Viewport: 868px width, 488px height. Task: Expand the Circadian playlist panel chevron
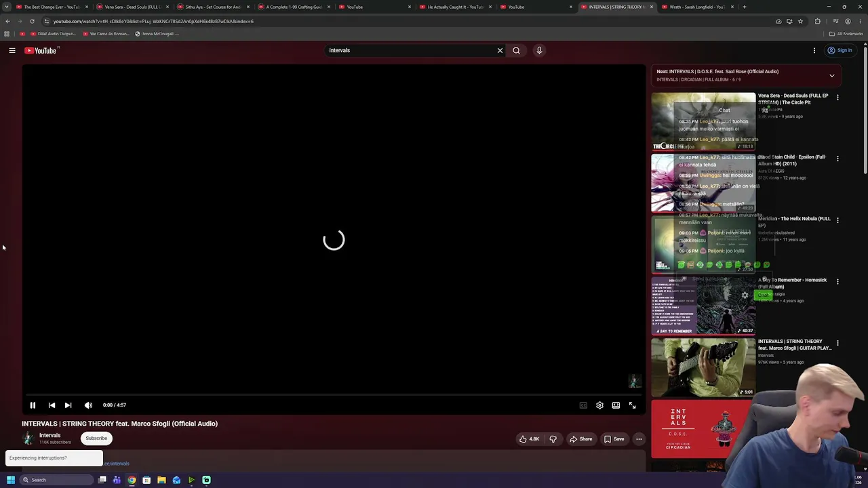tap(832, 75)
